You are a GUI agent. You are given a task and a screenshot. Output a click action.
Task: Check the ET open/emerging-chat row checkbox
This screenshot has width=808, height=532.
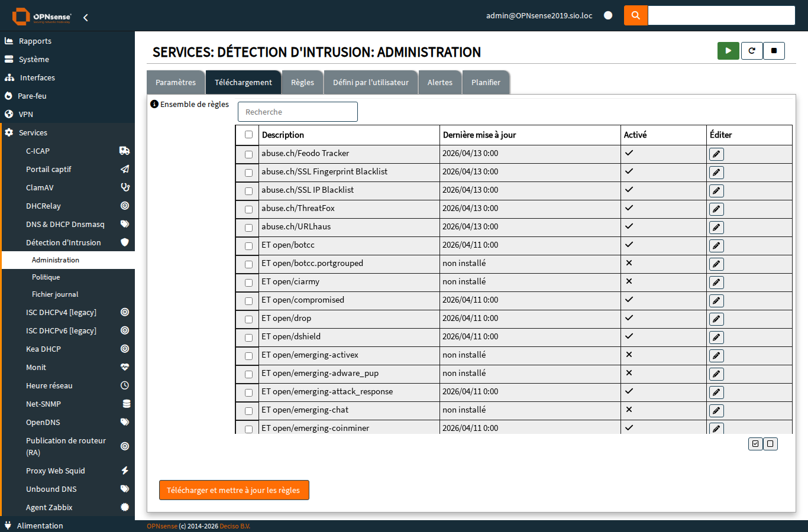248,411
